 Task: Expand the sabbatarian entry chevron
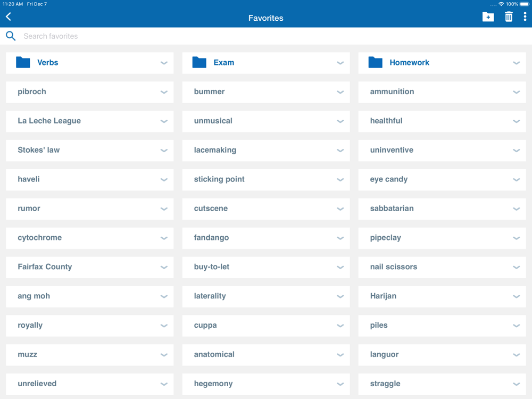click(517, 209)
